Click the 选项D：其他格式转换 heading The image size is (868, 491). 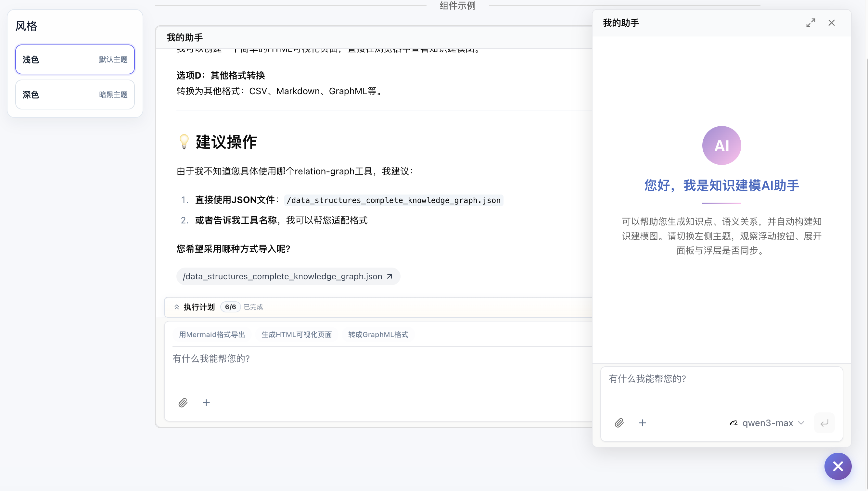[221, 75]
